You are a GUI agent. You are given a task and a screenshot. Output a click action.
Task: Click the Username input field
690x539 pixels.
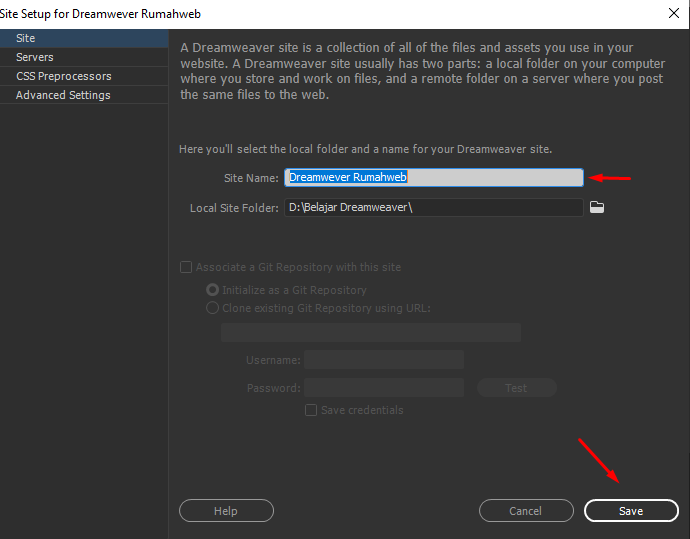click(x=384, y=360)
